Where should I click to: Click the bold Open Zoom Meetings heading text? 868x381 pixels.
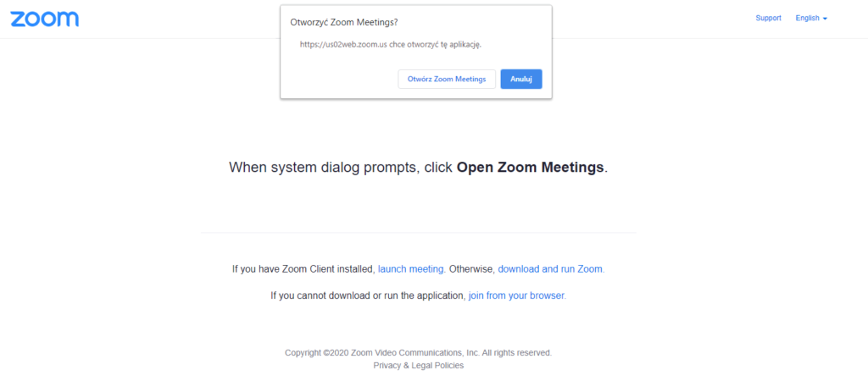coord(530,168)
